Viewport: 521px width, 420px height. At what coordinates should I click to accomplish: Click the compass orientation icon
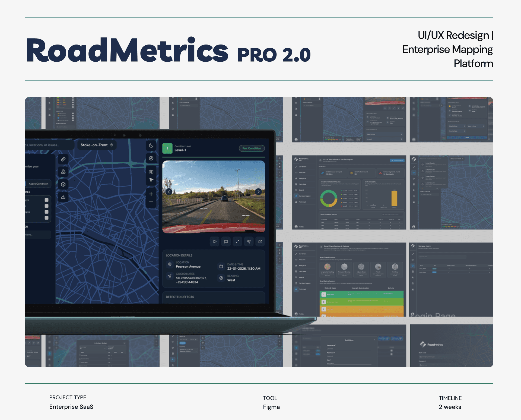(151, 158)
